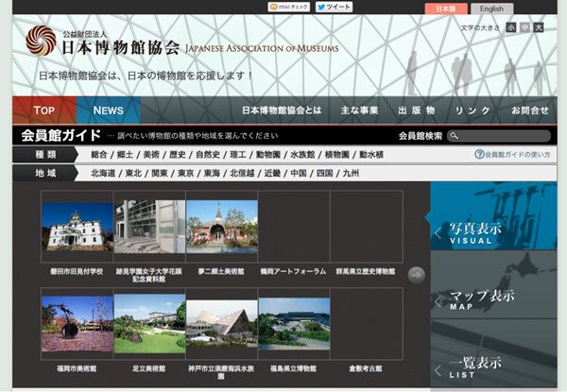Open 日本博物館協会とは menu item
The height and width of the screenshot is (392, 567).
[282, 111]
